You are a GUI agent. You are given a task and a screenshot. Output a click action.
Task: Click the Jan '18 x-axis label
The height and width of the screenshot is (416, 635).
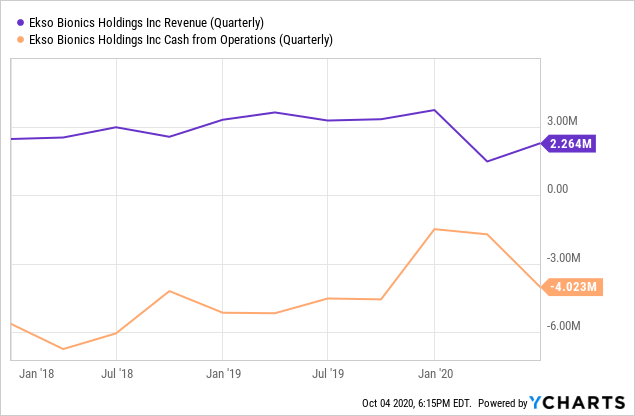tap(36, 373)
